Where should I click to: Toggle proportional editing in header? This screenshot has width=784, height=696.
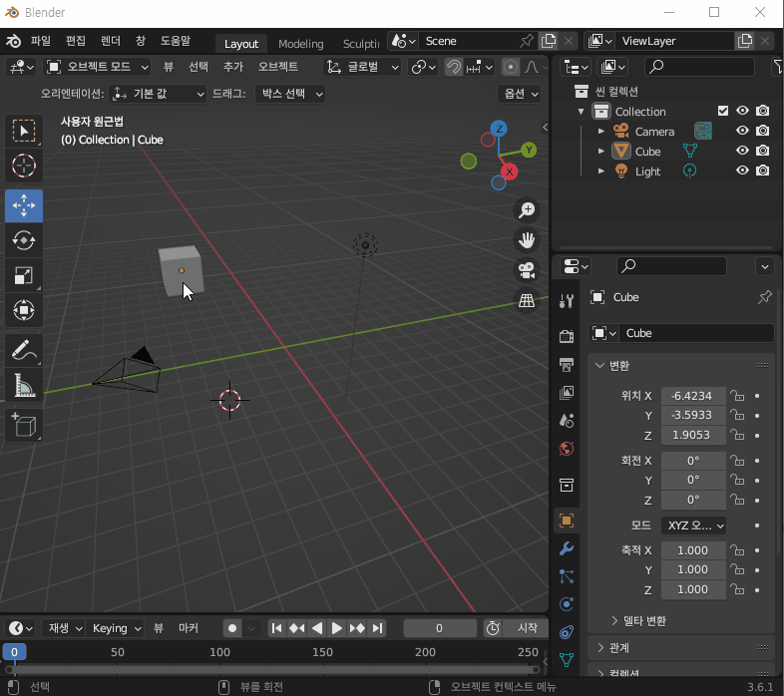510,67
